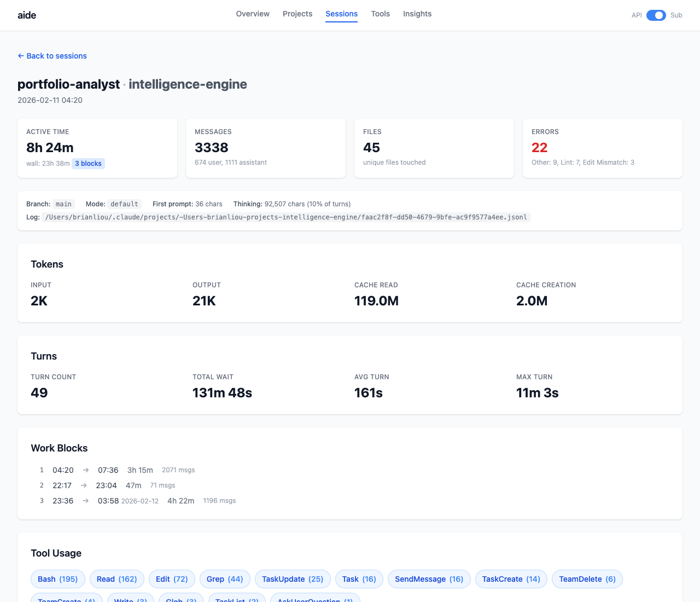Click the session log file path

click(286, 217)
